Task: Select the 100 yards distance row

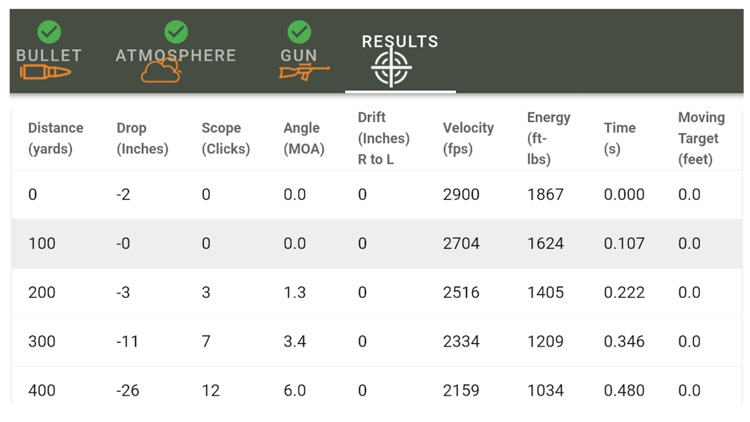Action: point(377,244)
